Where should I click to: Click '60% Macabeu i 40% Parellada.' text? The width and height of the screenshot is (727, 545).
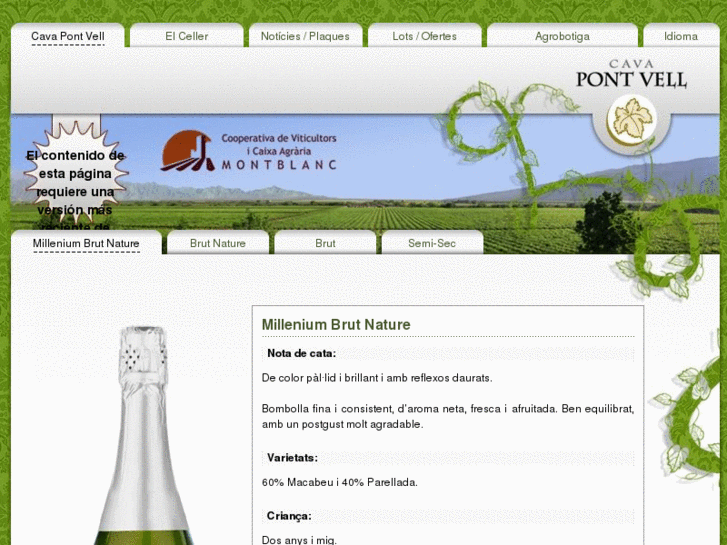(x=339, y=482)
